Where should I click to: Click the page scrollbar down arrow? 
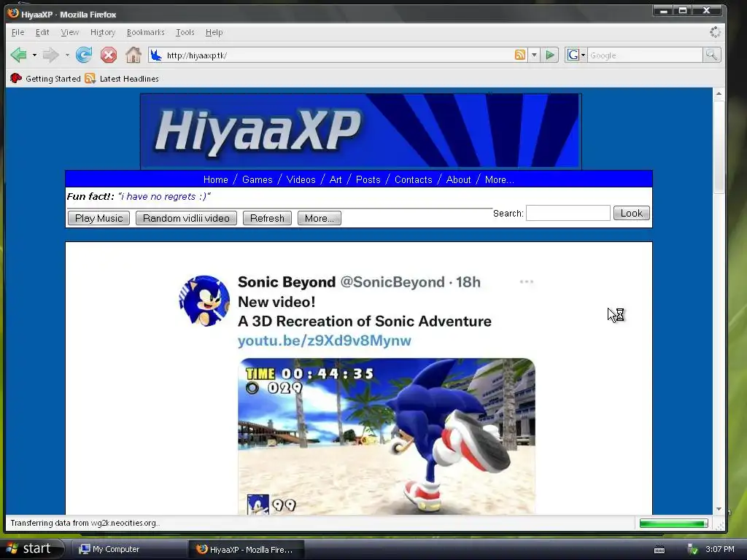[x=719, y=509]
